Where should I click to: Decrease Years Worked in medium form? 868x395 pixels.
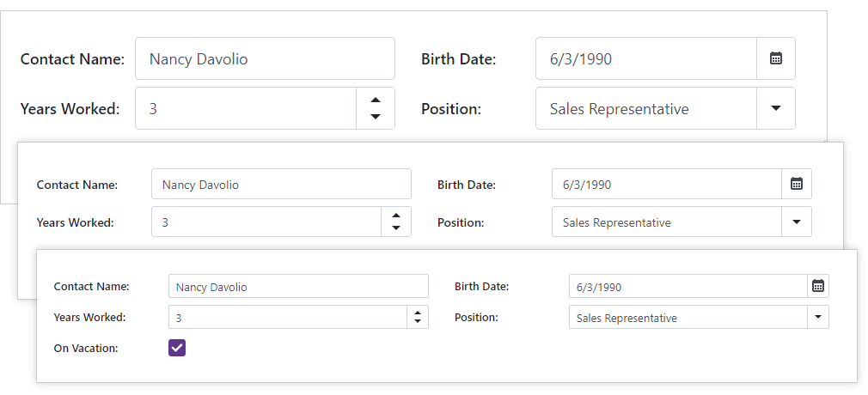395,228
